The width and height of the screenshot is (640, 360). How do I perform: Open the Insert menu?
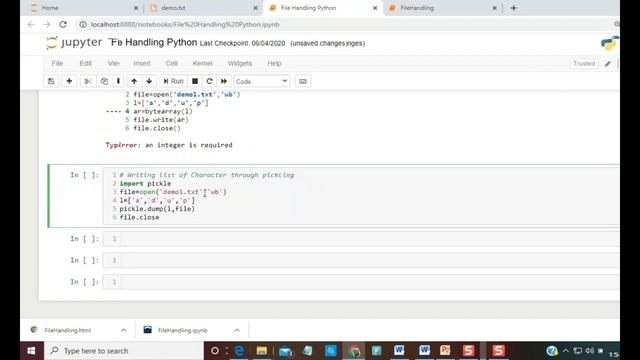tap(142, 63)
